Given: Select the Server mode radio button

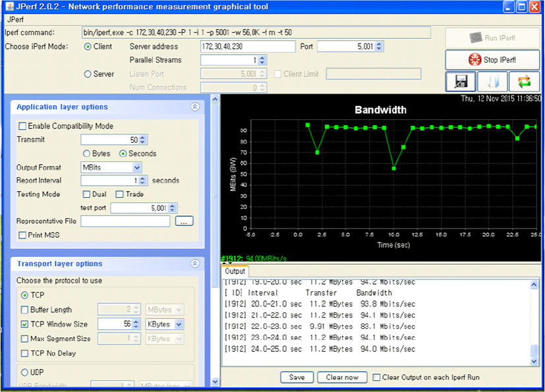Looking at the screenshot, I should pos(88,74).
